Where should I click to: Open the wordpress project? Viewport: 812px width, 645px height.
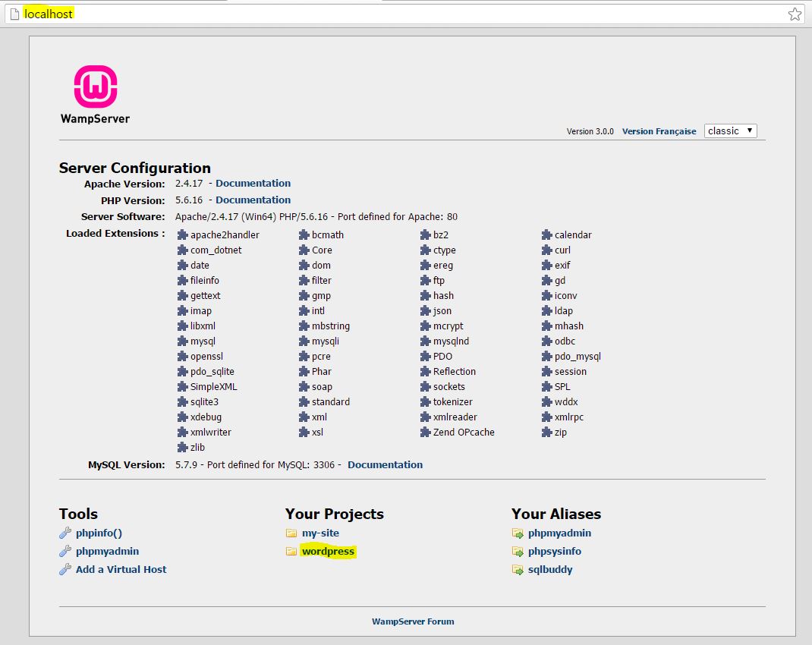(328, 551)
